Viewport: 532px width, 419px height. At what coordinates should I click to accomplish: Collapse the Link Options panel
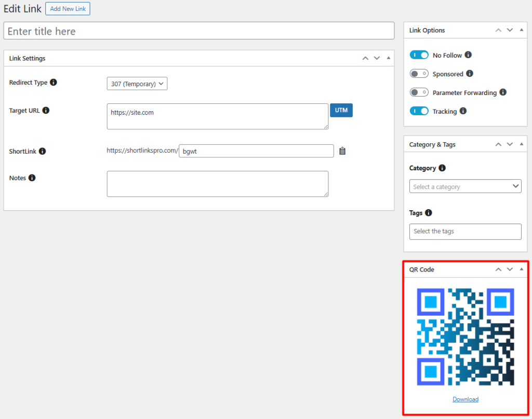522,30
